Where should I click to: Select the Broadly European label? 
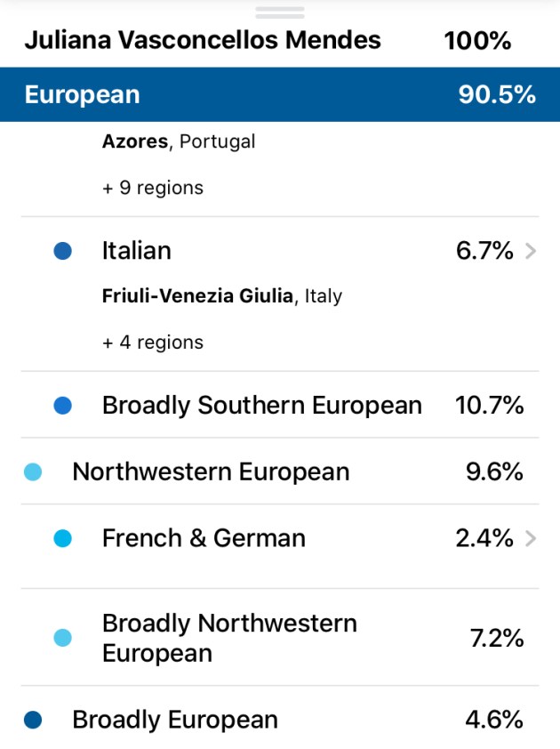[175, 720]
